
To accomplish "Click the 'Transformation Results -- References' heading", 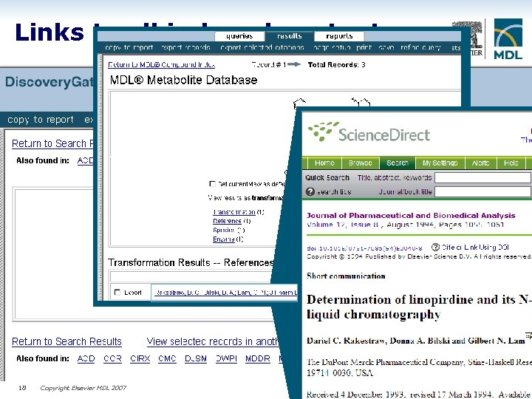I will click(x=191, y=262).
